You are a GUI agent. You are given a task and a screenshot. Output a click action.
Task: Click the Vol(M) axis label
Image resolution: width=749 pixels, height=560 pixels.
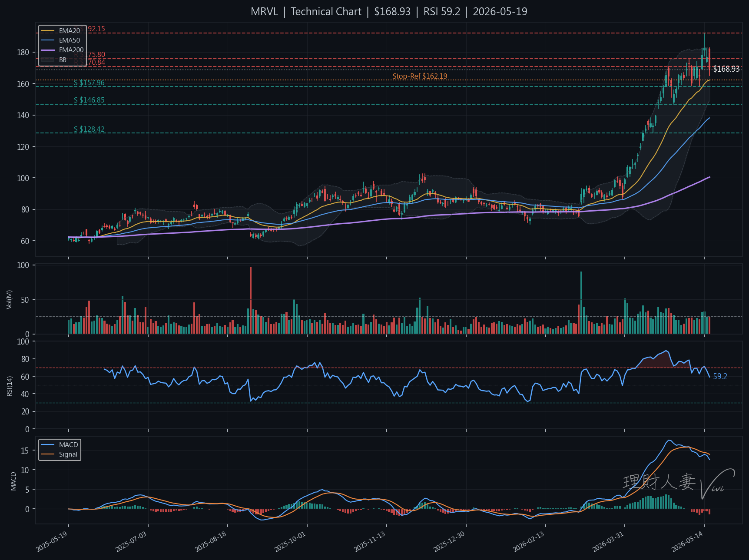(9, 299)
